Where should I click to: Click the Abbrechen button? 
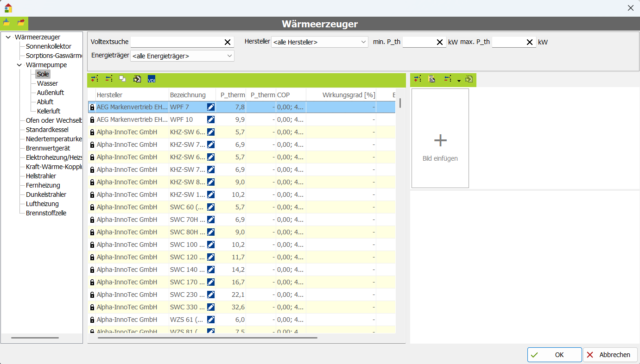pos(610,355)
